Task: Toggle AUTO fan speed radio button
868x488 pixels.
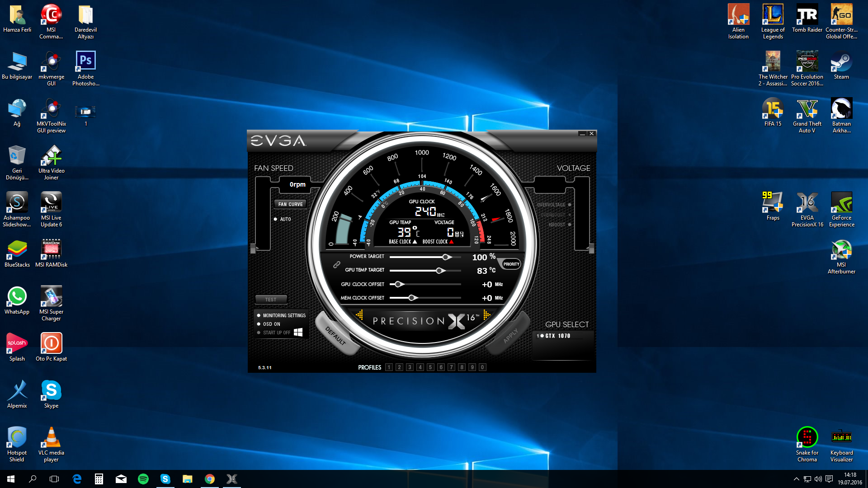Action: point(275,219)
